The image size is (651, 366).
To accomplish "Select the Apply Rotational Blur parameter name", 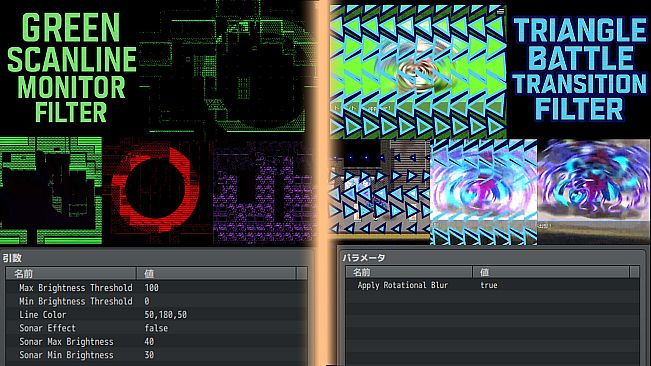I will coord(403,285).
